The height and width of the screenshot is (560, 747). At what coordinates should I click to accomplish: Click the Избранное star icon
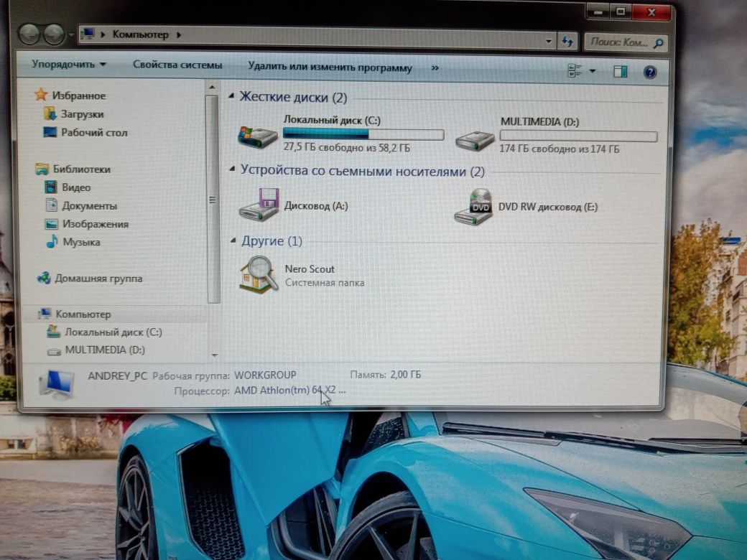coord(41,94)
